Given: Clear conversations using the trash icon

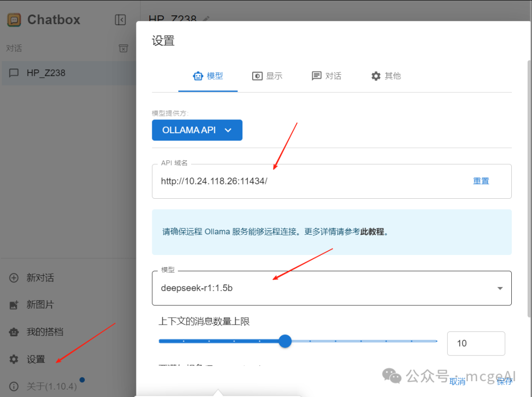Looking at the screenshot, I should (x=124, y=48).
